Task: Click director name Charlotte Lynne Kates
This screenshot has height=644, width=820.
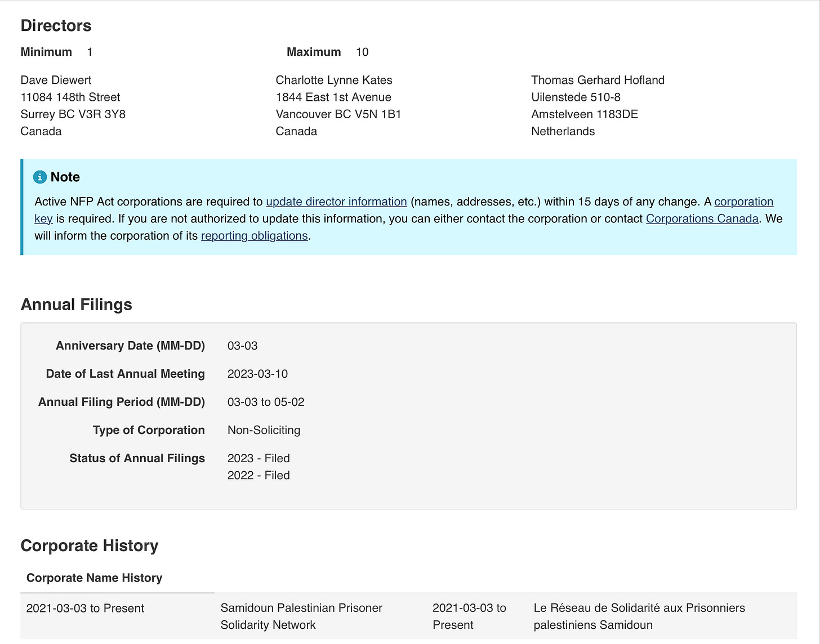Action: click(334, 80)
